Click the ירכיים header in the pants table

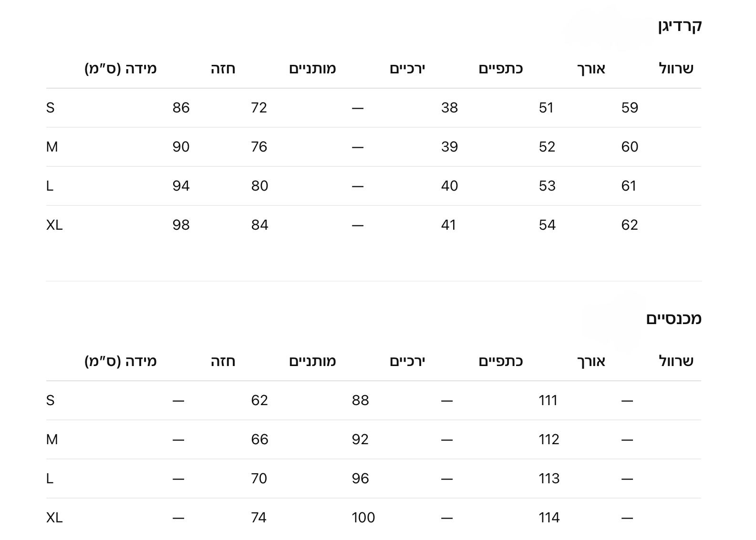(407, 361)
